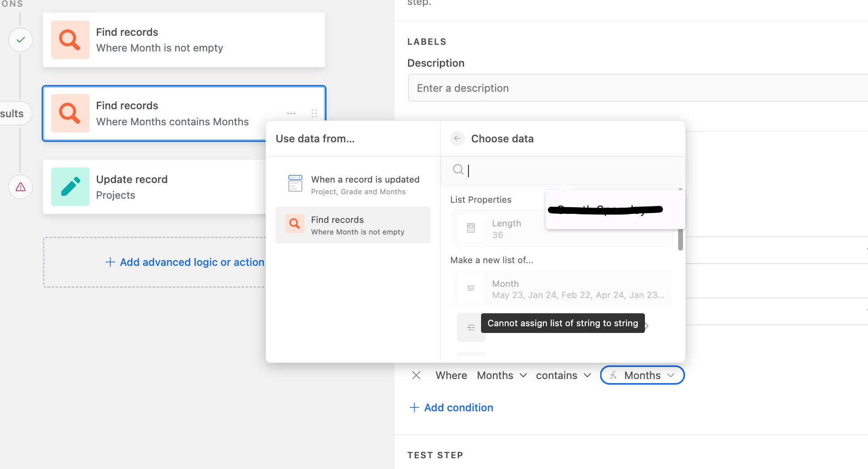Viewport: 868px width, 469px height.
Task: Open the Months field dropdown after Where
Action: point(502,375)
